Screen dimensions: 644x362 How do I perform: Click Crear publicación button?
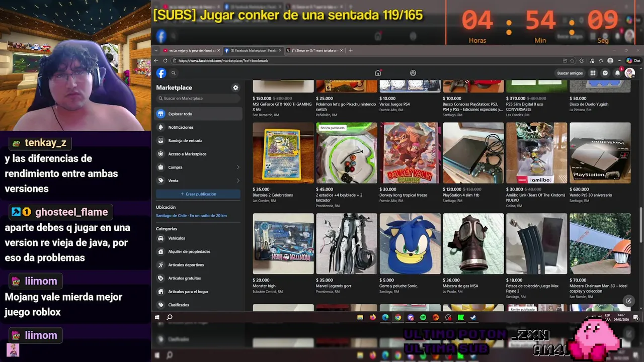click(199, 194)
